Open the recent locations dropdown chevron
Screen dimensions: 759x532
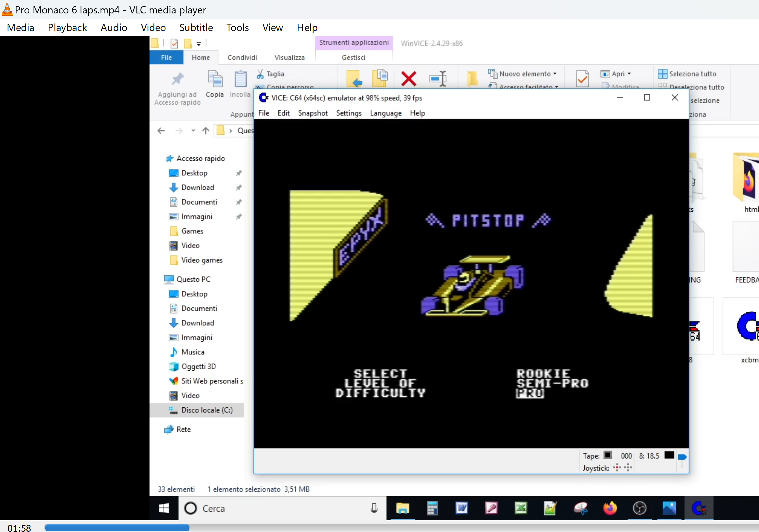pos(193,131)
